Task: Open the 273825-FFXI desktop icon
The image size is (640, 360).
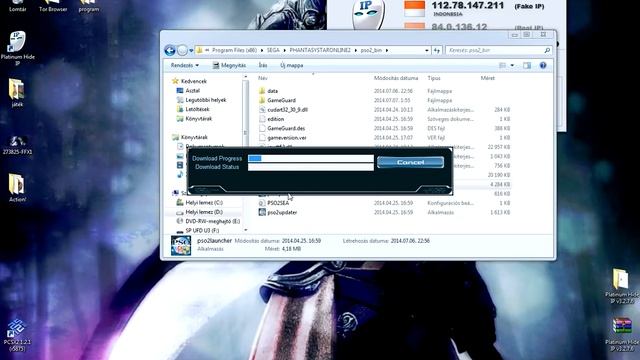Action: [17, 145]
